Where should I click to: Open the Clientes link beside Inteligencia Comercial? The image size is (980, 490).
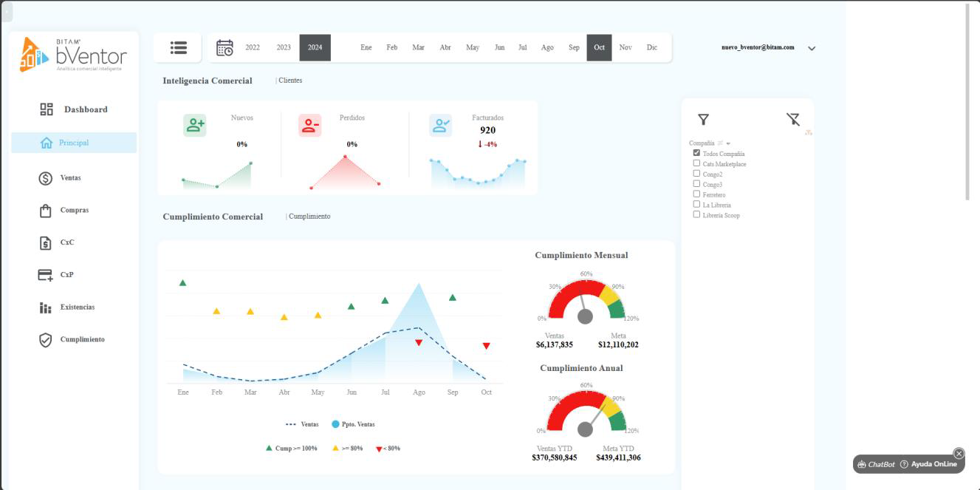click(x=290, y=81)
